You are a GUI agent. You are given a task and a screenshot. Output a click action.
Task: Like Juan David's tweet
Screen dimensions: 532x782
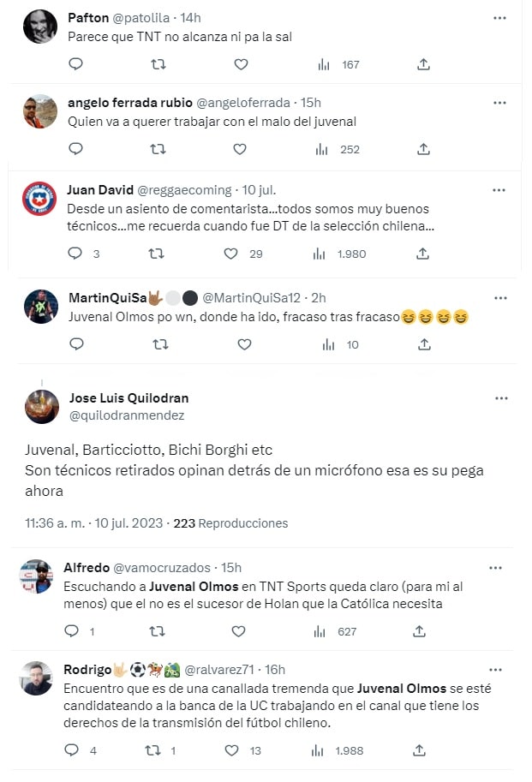tap(230, 254)
